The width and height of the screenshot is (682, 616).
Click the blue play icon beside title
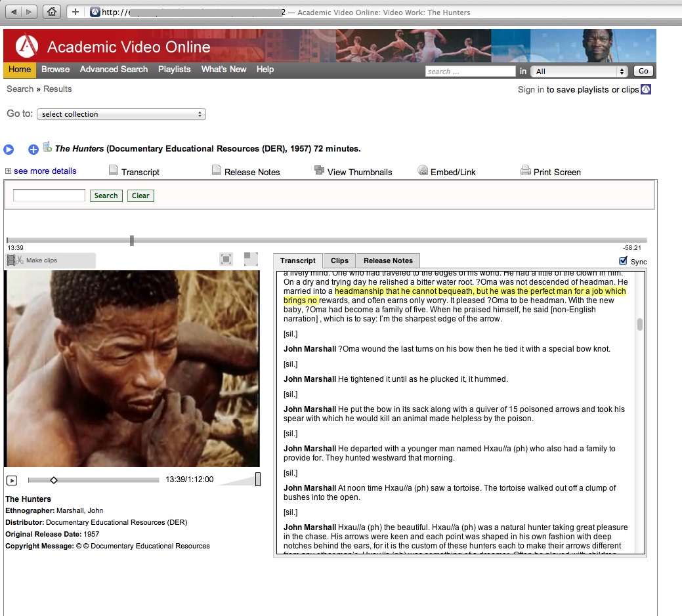click(x=9, y=150)
